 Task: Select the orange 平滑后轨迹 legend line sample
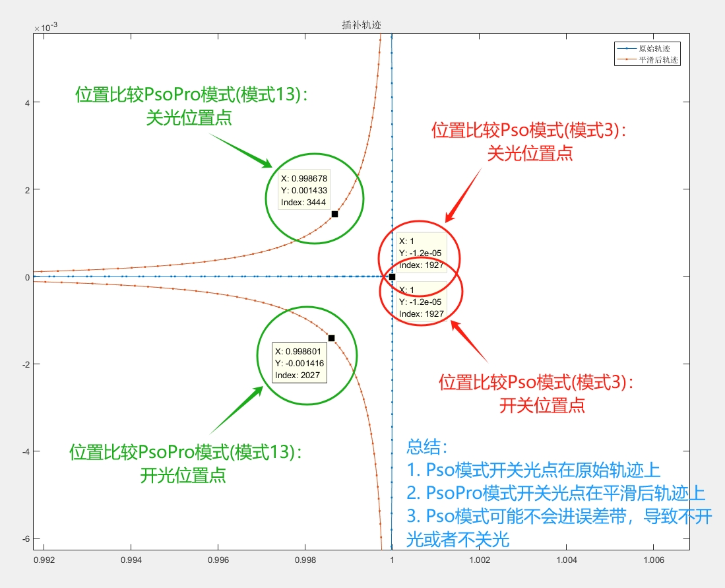(x=628, y=59)
